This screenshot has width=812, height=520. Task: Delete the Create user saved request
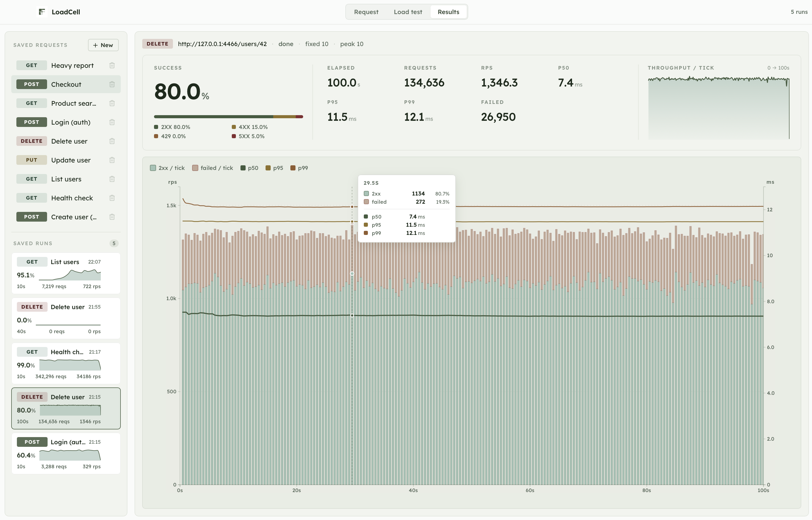(x=112, y=217)
